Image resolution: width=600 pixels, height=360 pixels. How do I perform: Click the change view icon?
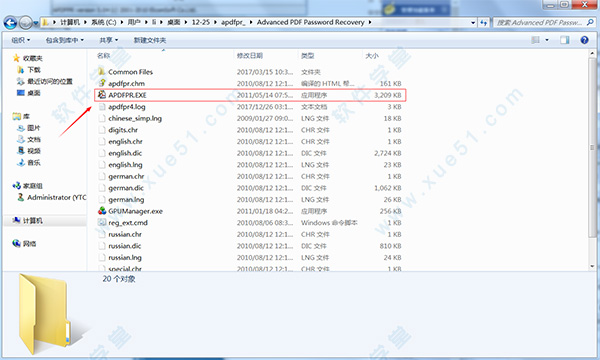point(536,40)
